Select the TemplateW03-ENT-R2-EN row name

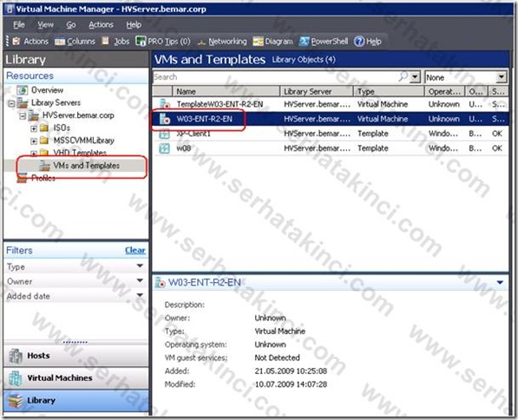[220, 104]
